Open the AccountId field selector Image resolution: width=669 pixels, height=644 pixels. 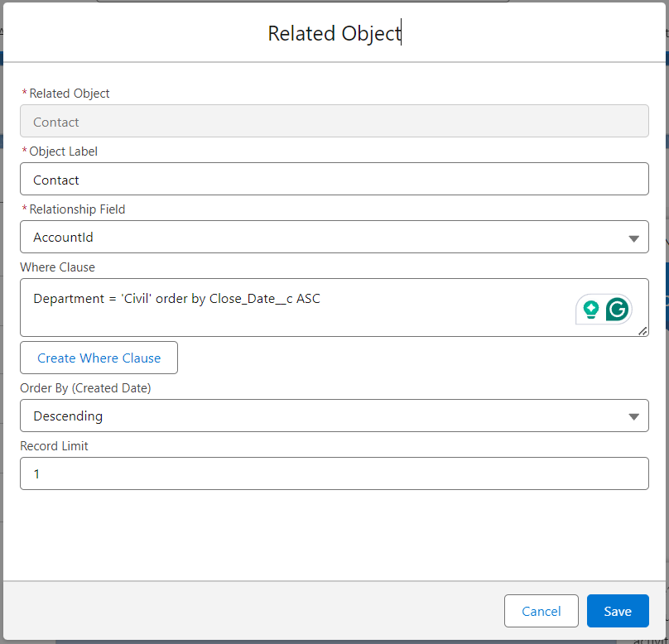pyautogui.click(x=334, y=237)
